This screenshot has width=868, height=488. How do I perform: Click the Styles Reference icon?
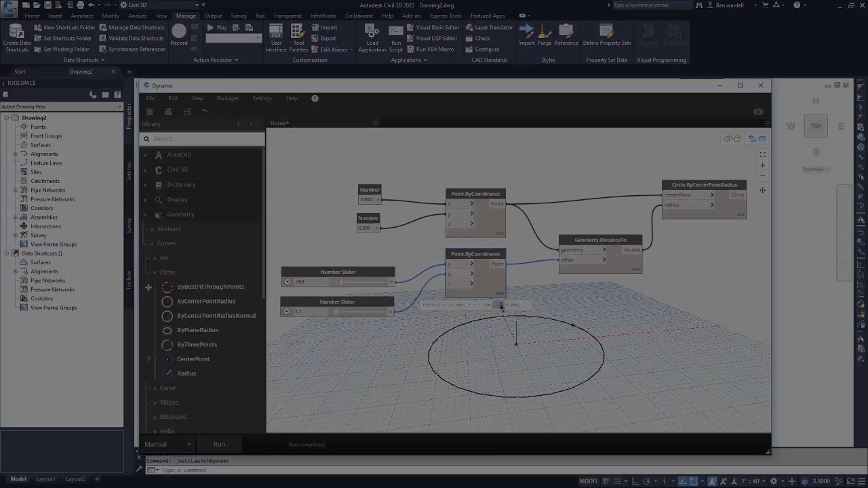[566, 31]
